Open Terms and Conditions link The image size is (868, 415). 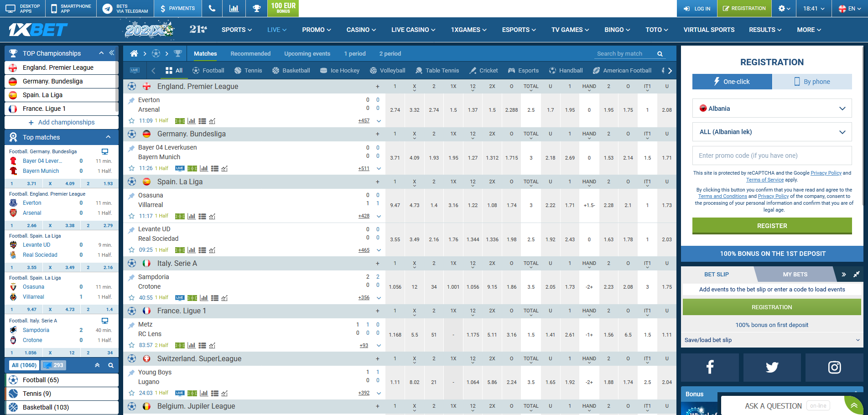coord(722,196)
